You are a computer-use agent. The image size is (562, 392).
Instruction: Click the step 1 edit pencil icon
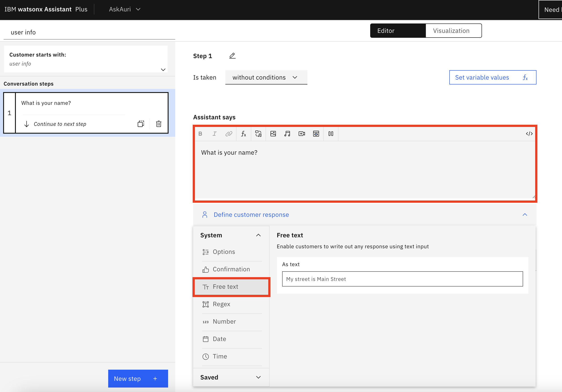tap(232, 56)
